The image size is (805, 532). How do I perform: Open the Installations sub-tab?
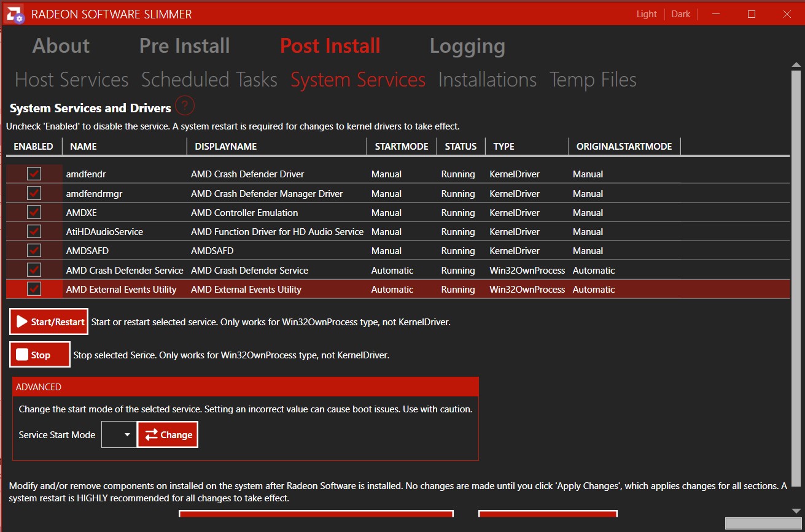click(488, 80)
